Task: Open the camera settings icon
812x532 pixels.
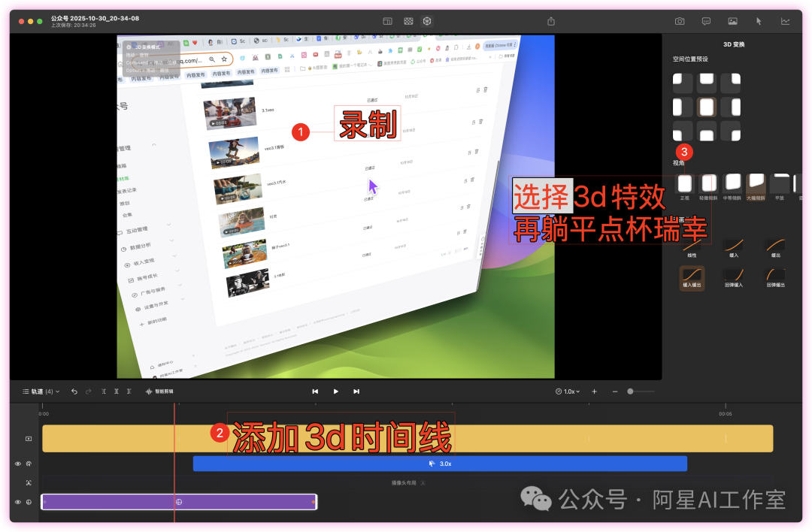Action: point(680,21)
